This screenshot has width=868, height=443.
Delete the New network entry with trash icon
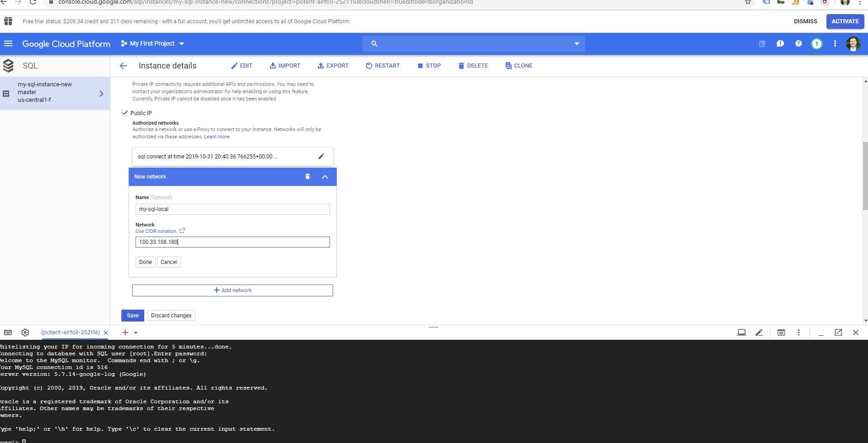pyautogui.click(x=308, y=176)
